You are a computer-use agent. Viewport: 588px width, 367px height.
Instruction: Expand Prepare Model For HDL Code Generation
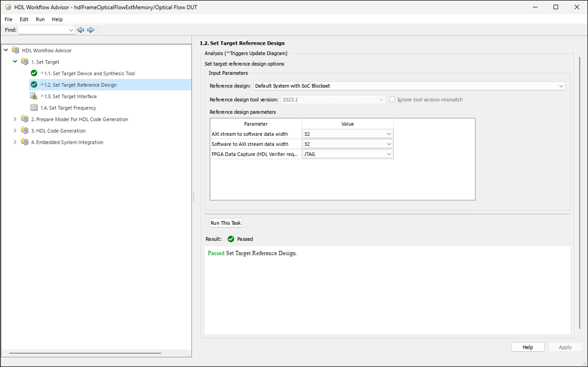pos(15,119)
